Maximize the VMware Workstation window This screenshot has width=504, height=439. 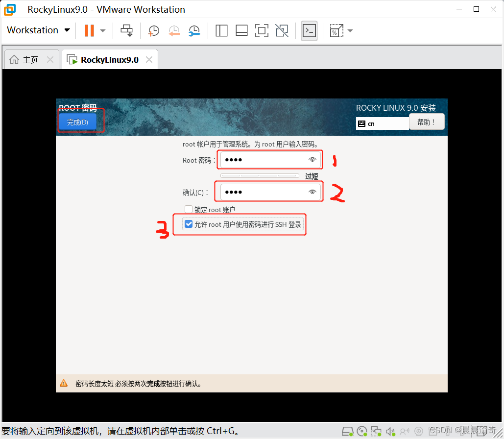[477, 9]
